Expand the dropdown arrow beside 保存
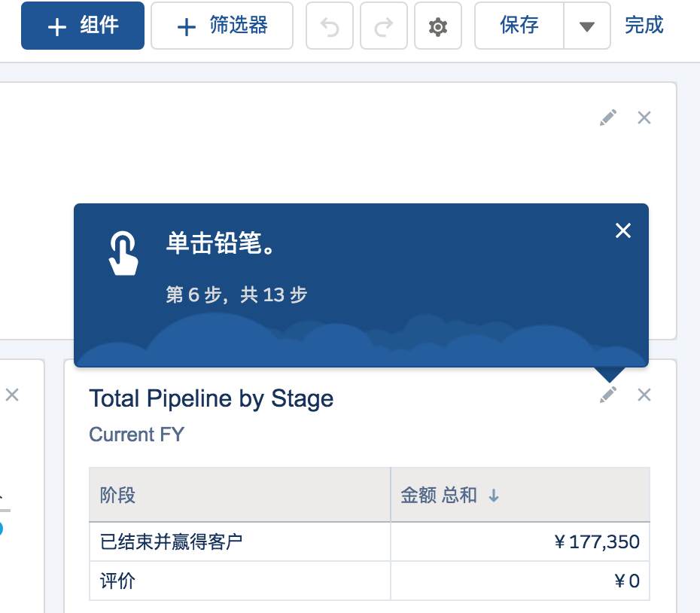The height and width of the screenshot is (613, 700). (x=587, y=26)
